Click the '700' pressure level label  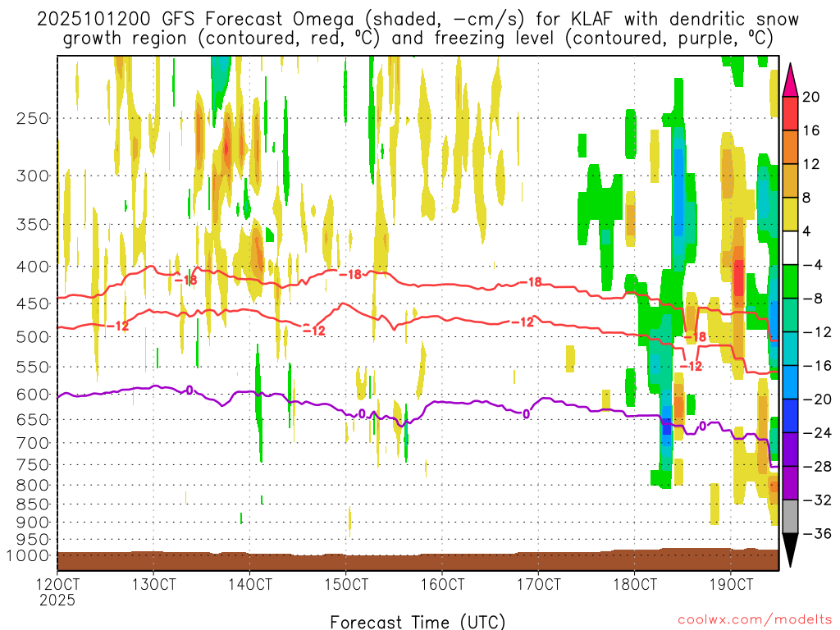click(x=33, y=443)
